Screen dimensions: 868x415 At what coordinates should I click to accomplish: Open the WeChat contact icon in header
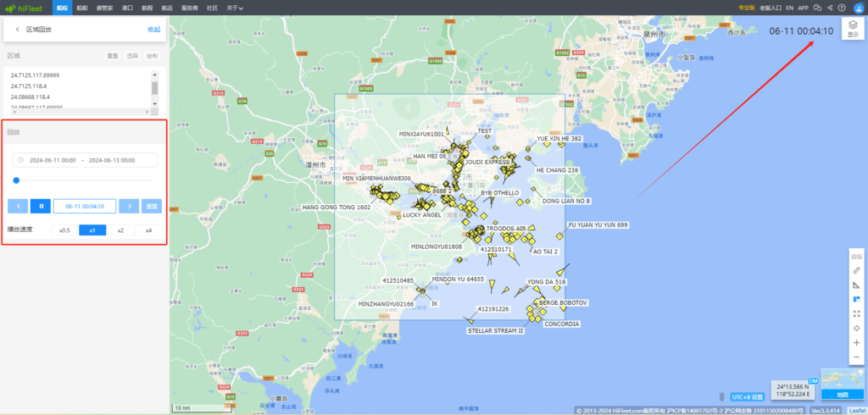click(x=816, y=8)
